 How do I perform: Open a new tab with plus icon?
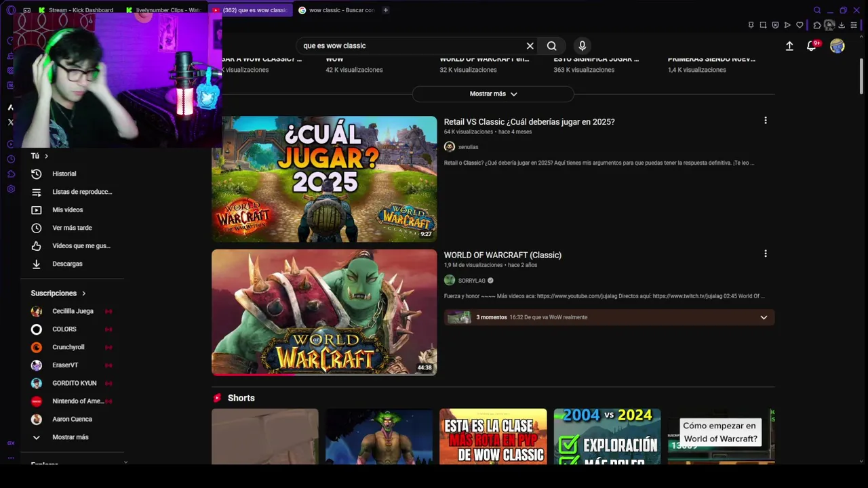pyautogui.click(x=385, y=10)
